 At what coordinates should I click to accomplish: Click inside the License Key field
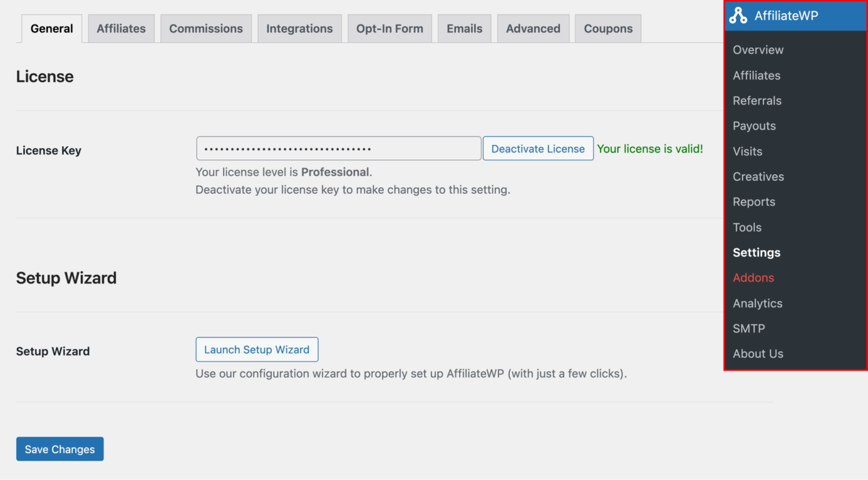[x=338, y=148]
